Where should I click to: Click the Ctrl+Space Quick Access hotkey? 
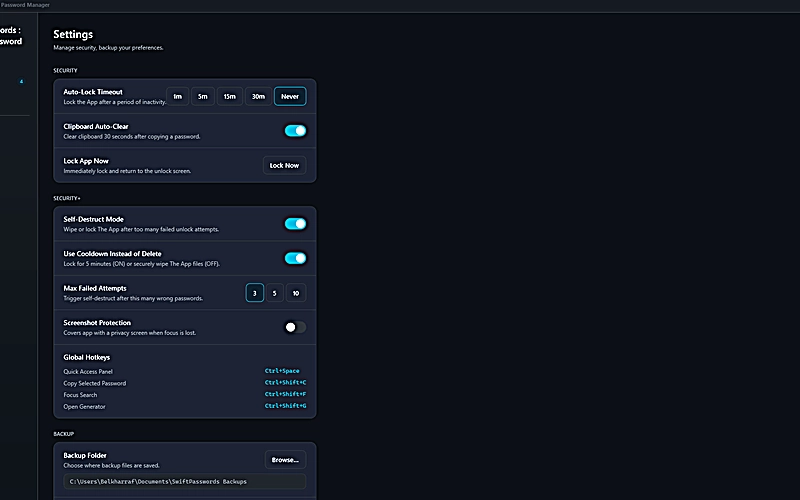coord(282,371)
